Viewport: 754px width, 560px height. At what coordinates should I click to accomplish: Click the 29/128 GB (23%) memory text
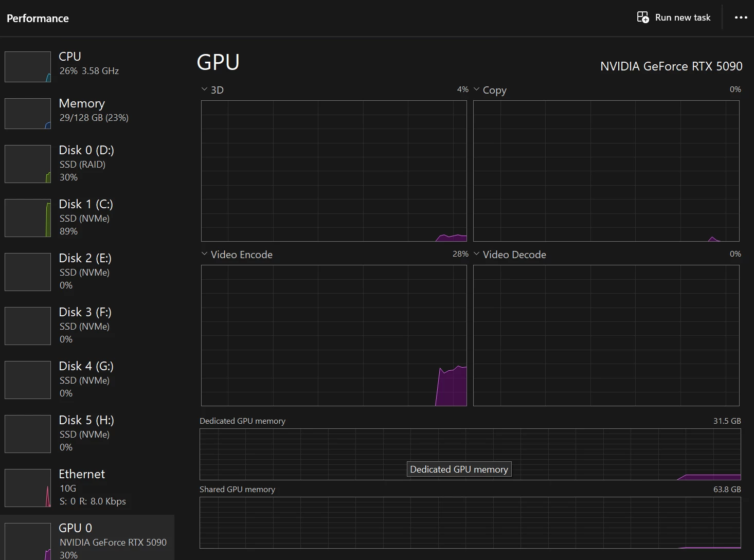(94, 117)
